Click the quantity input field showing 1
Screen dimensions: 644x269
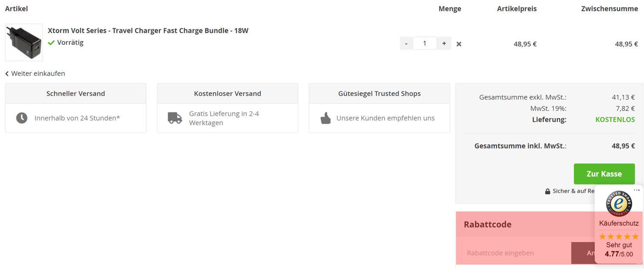[x=425, y=43]
